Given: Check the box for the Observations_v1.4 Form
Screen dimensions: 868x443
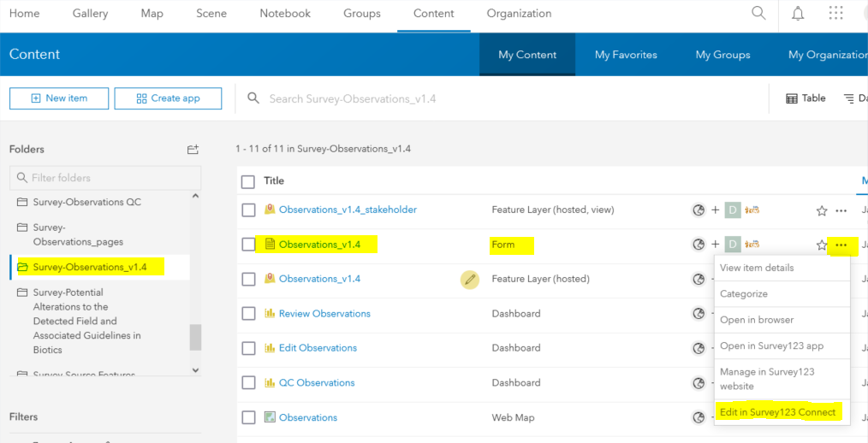Looking at the screenshot, I should point(248,245).
